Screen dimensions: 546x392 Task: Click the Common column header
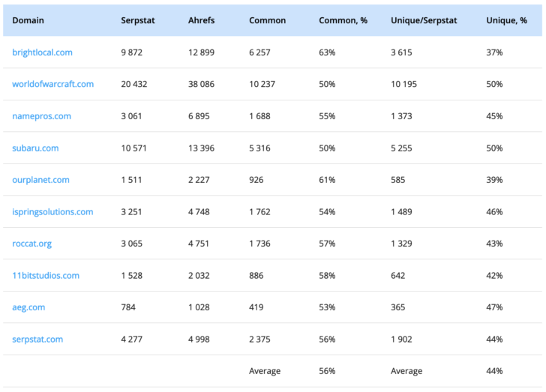pos(267,20)
